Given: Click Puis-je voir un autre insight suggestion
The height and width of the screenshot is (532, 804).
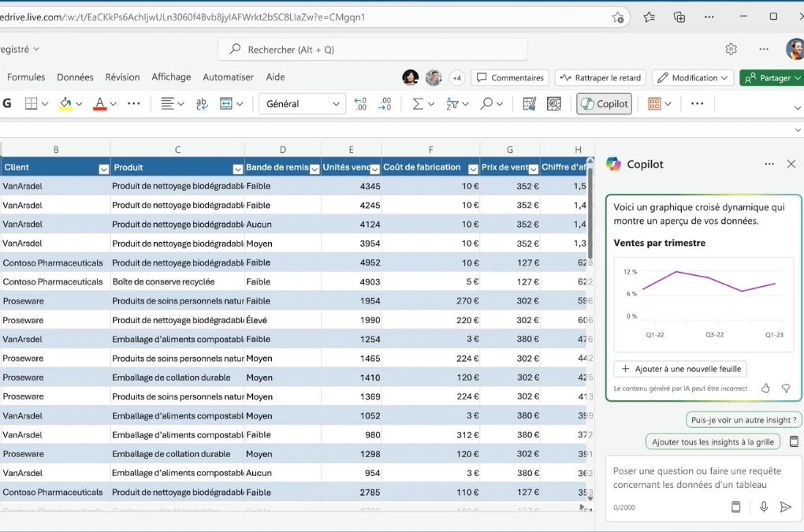Looking at the screenshot, I should [743, 420].
